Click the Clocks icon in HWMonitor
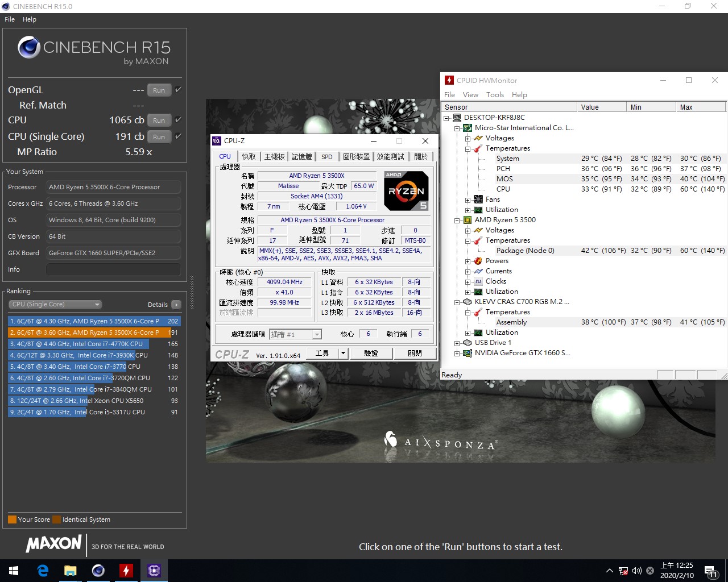The width and height of the screenshot is (728, 582). [x=478, y=281]
